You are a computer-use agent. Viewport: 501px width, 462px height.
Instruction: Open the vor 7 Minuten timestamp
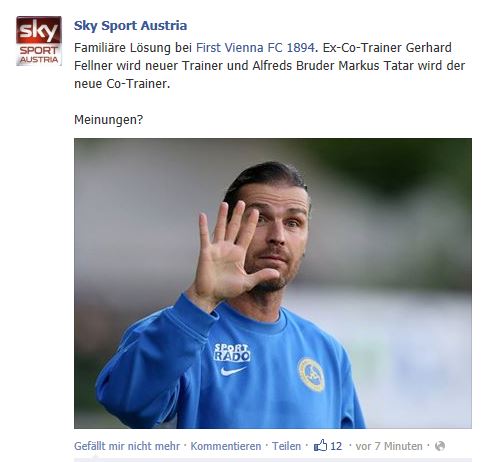389,446
